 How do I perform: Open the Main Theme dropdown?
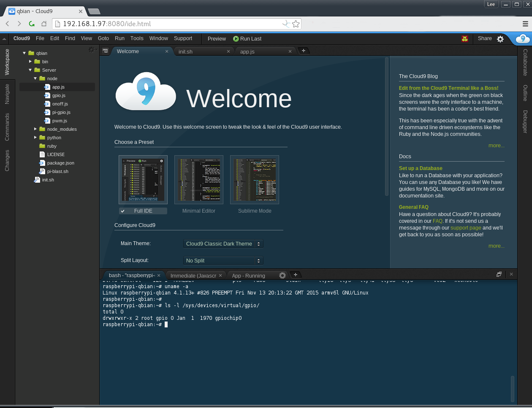[x=223, y=244]
